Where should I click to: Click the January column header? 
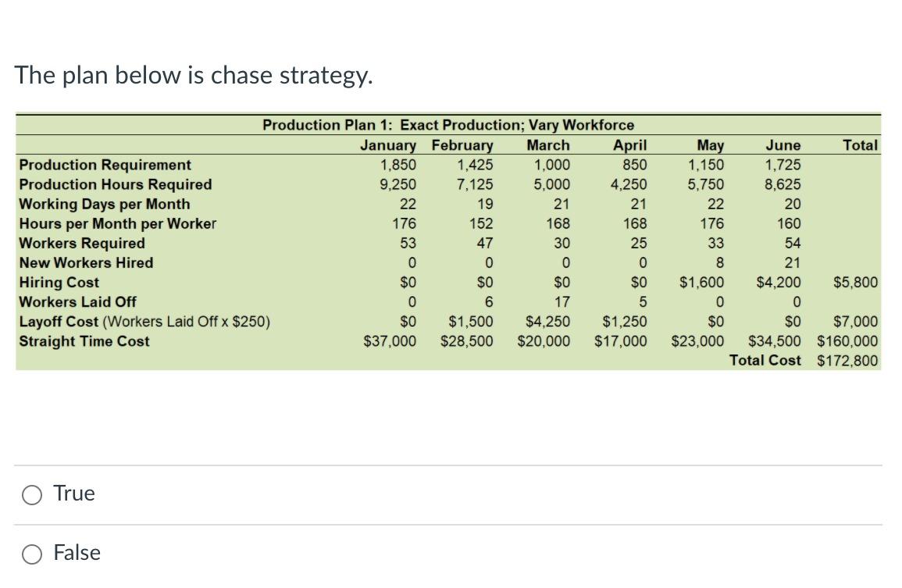tap(390, 145)
